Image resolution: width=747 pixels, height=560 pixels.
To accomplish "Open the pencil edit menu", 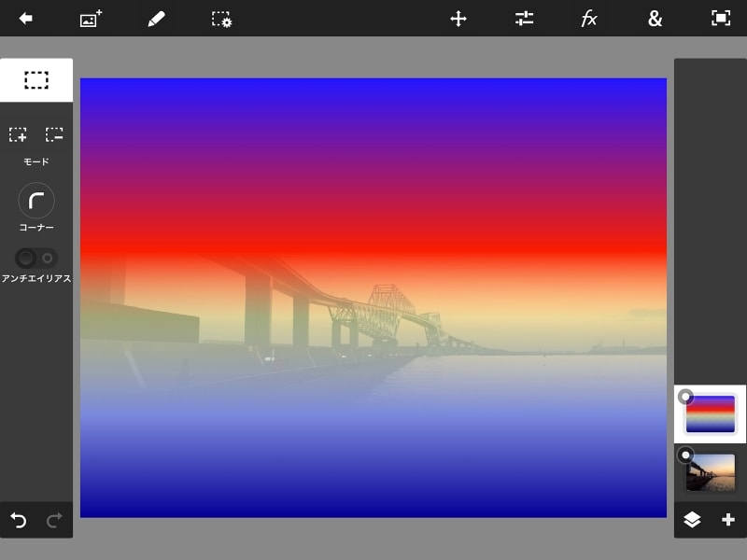I will (x=156, y=19).
